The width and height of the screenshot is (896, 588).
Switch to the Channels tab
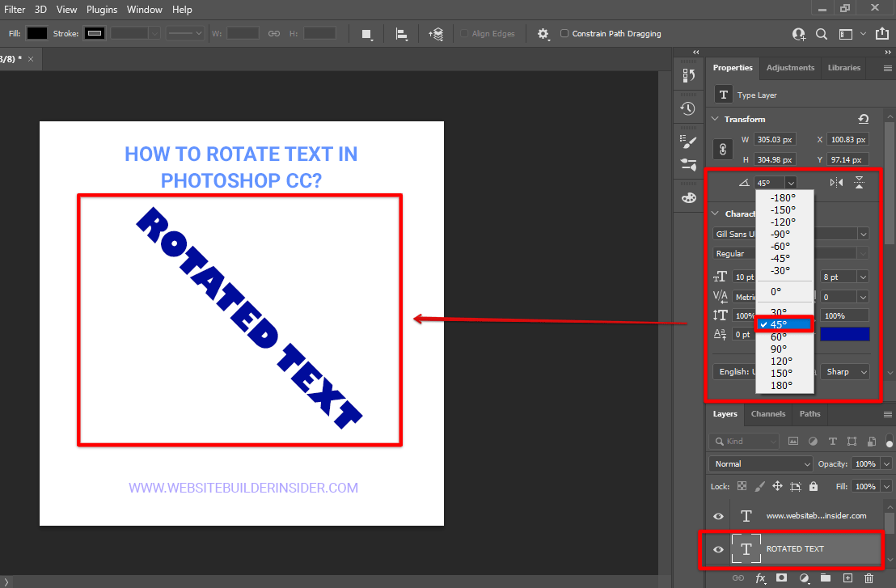(767, 413)
